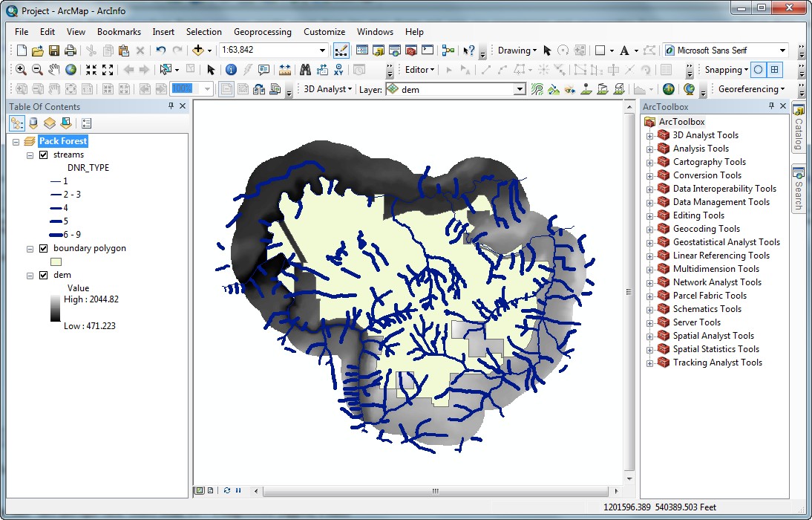Click the Add Data button
The image size is (812, 520).
pyautogui.click(x=198, y=51)
